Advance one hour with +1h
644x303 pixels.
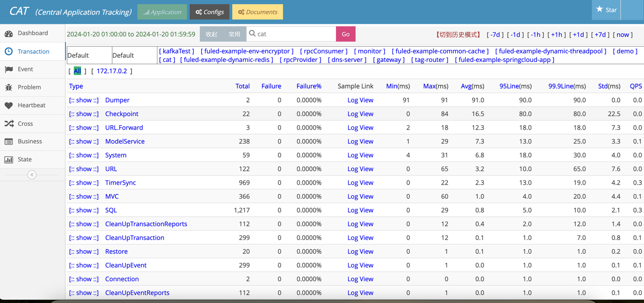(x=557, y=35)
